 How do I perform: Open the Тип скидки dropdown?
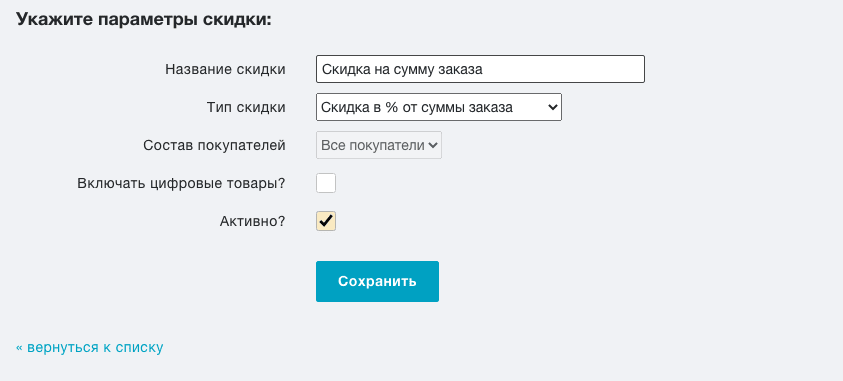pos(439,107)
